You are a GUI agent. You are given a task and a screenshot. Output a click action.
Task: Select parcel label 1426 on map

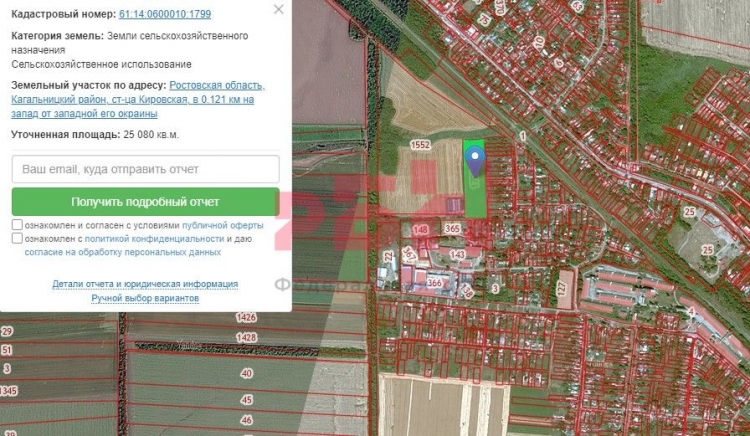246,317
